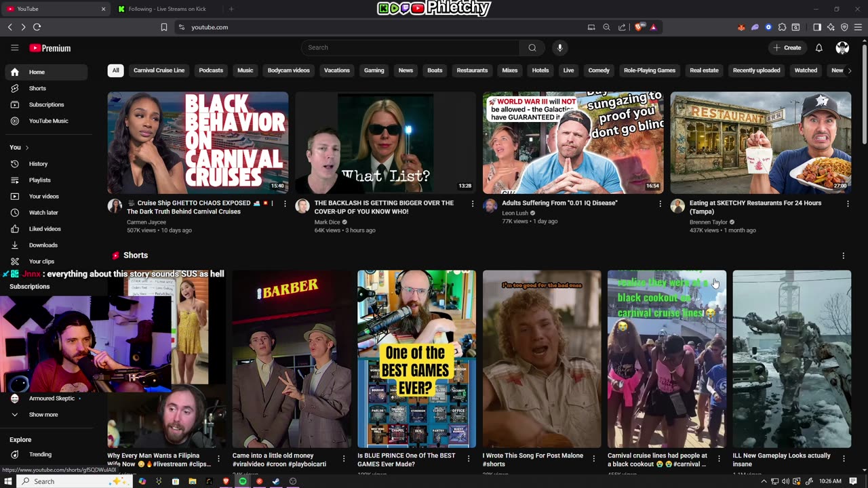Show hidden system tray icons

point(764,481)
